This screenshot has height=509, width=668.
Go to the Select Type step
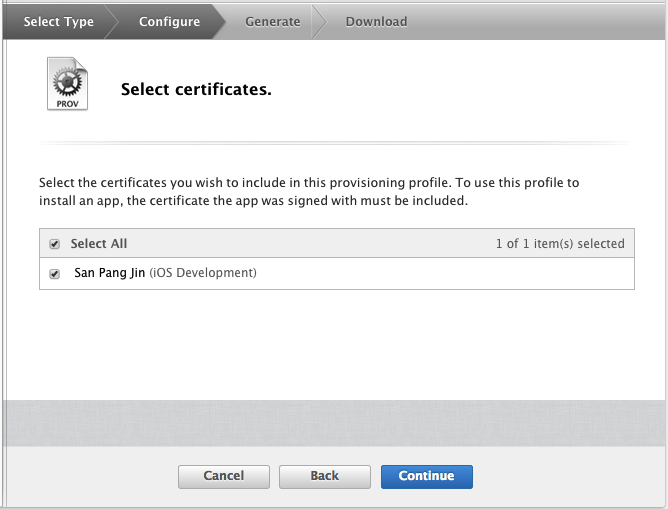(x=58, y=21)
